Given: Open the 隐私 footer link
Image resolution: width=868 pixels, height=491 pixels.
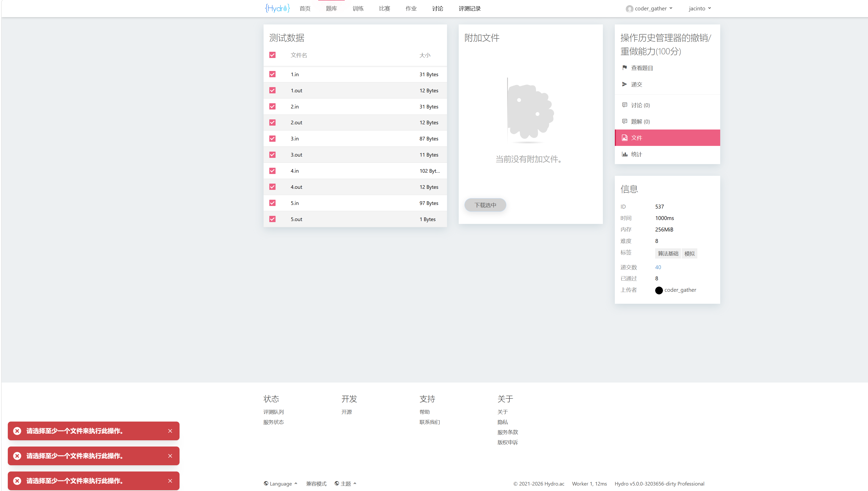Looking at the screenshot, I should pos(502,422).
